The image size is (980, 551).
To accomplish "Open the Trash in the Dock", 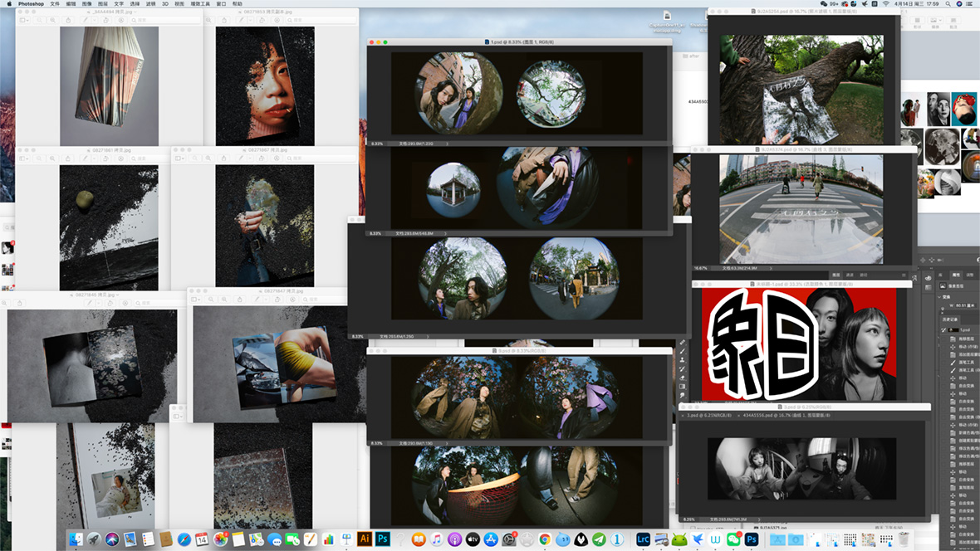I will pos(904,539).
